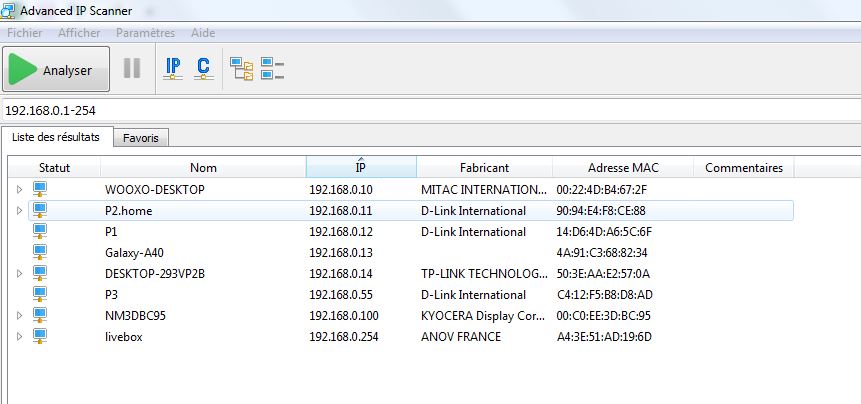Expand the DESKTOP-293VP2B row
Screen dimensions: 861x404
click(19, 273)
